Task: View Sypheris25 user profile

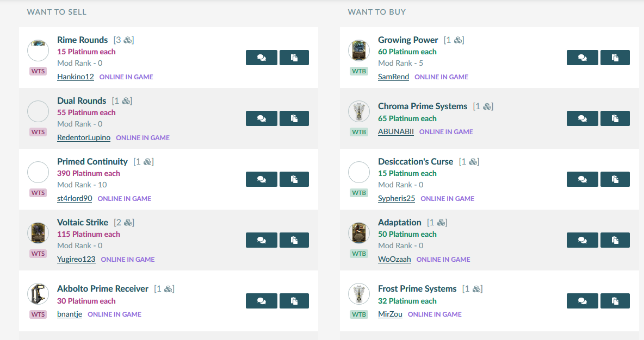Action: click(x=397, y=198)
